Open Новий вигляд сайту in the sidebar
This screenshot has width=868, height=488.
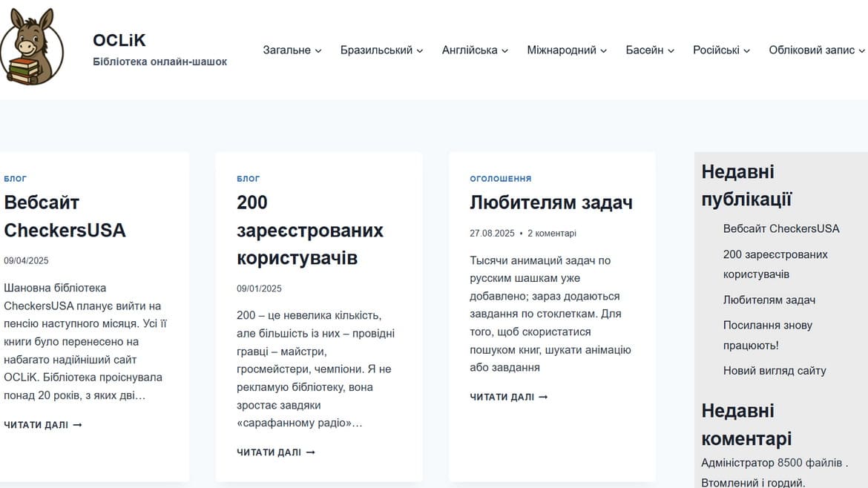coord(774,370)
